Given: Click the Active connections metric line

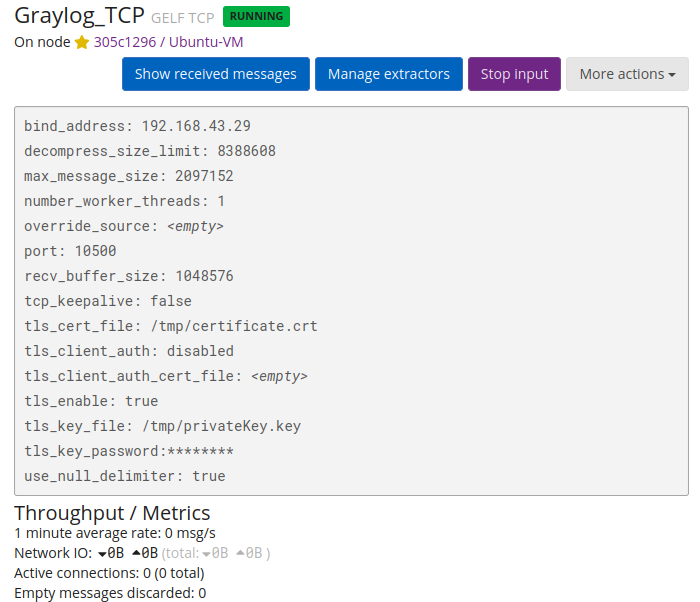Looking at the screenshot, I should (109, 573).
